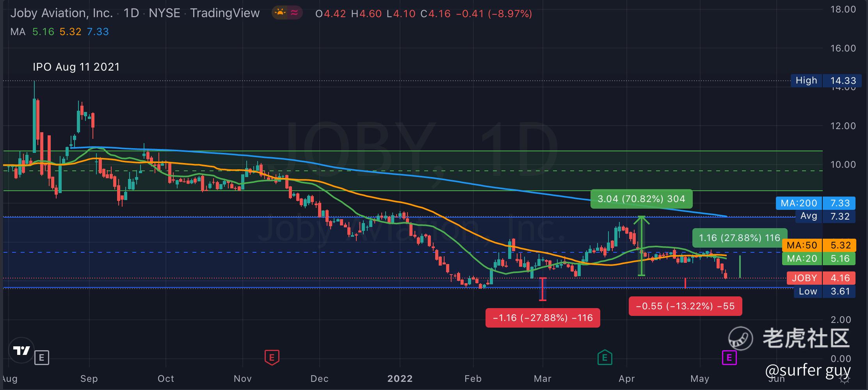Click the 3.04 (70.82%) 304 measurement label
The image size is (868, 390).
pyautogui.click(x=641, y=199)
